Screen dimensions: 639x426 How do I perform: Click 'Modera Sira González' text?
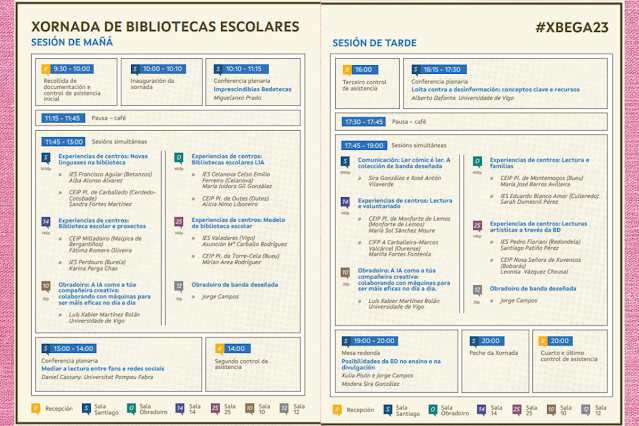click(x=370, y=384)
